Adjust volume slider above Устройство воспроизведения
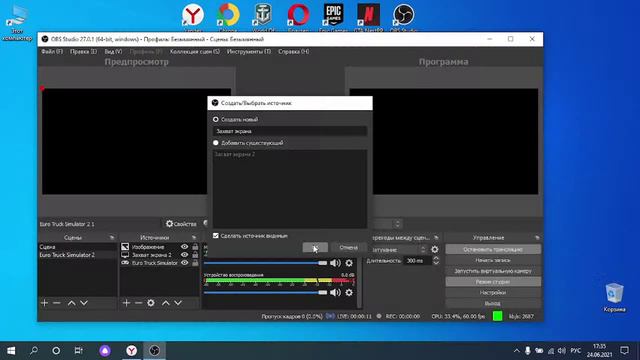 coord(265,263)
